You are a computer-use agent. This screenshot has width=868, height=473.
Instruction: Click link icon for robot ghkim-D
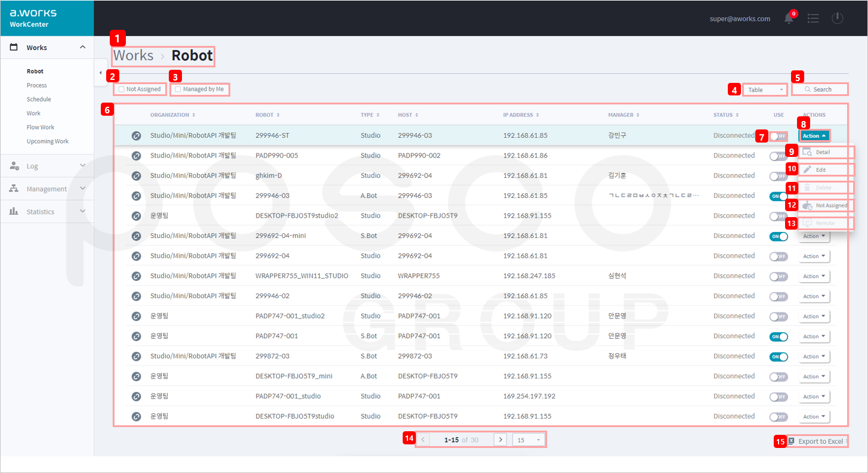[x=136, y=176]
